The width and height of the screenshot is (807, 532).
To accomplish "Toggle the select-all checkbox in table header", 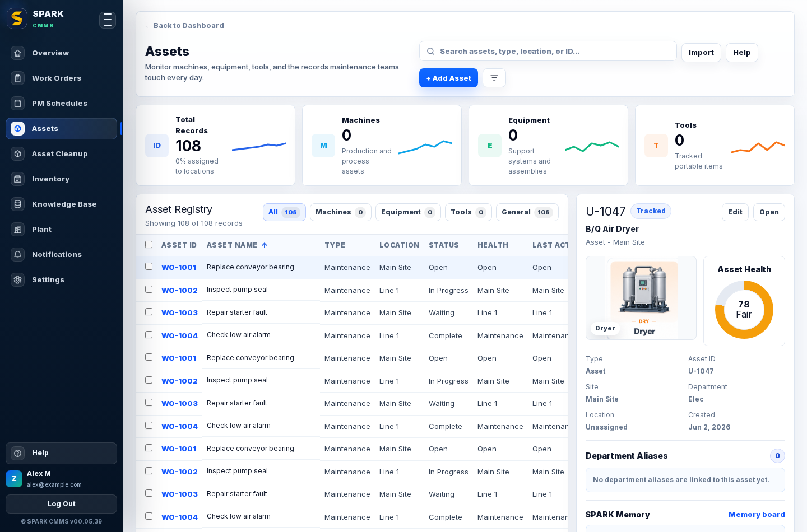I will click(149, 245).
